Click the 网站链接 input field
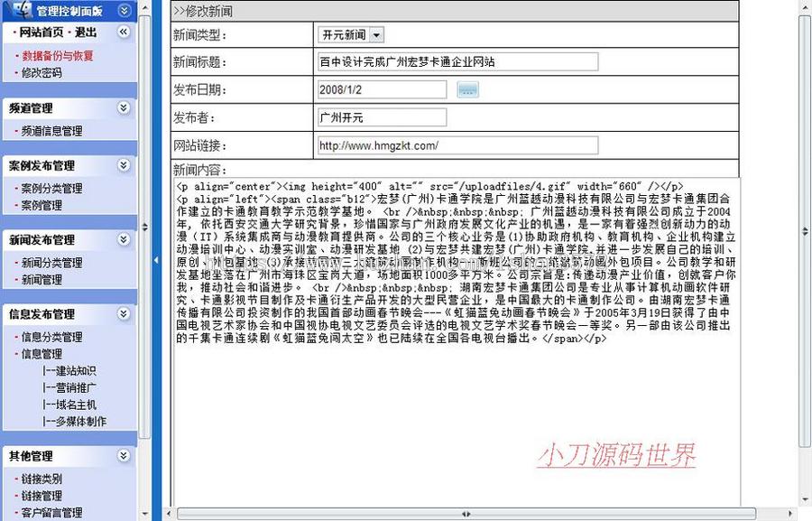 tap(457, 145)
